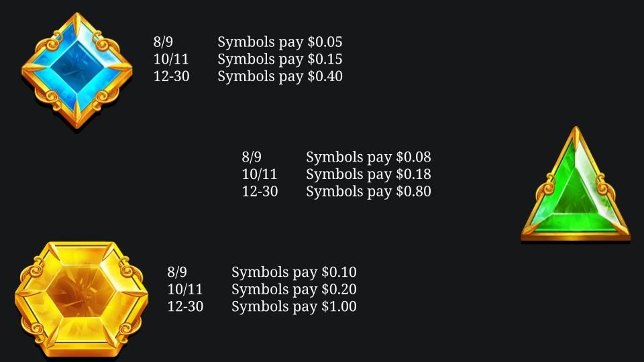Click the 8/9 count in green gem paytable
The width and height of the screenshot is (644, 362).
click(252, 157)
